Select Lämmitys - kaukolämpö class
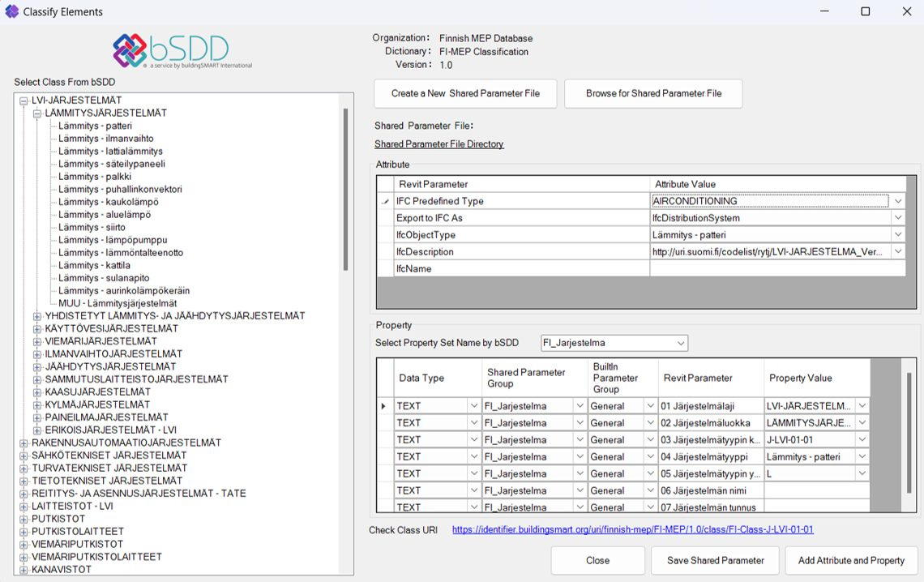The height and width of the screenshot is (582, 924). tap(108, 202)
